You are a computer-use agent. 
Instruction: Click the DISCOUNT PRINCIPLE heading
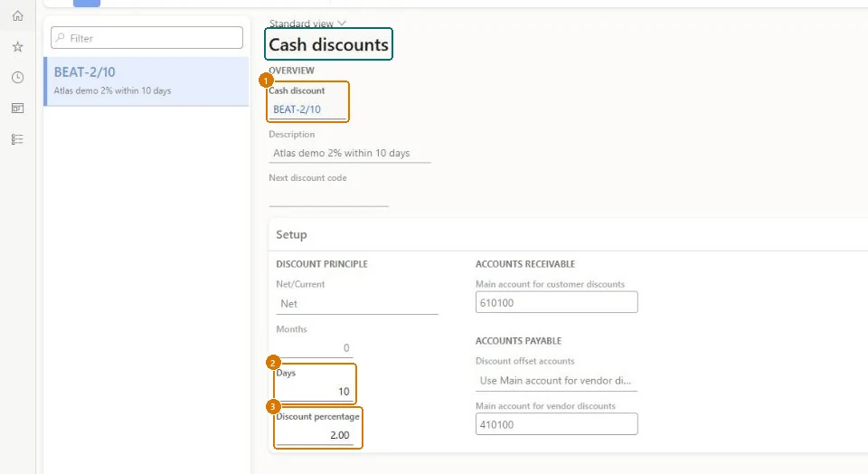click(322, 264)
